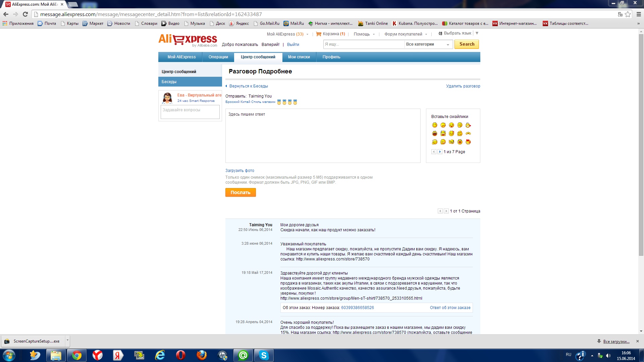644x362 pixels.
Task: Go to previous emoticon page
Action: pyautogui.click(x=434, y=152)
